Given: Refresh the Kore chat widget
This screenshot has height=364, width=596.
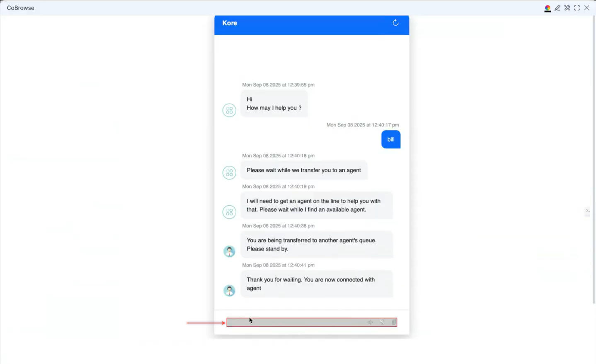Looking at the screenshot, I should [x=395, y=23].
